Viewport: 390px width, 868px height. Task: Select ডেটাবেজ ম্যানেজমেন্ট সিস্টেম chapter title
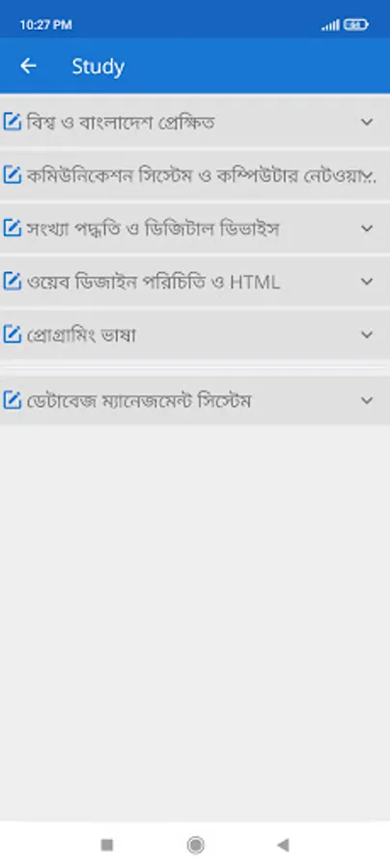139,401
